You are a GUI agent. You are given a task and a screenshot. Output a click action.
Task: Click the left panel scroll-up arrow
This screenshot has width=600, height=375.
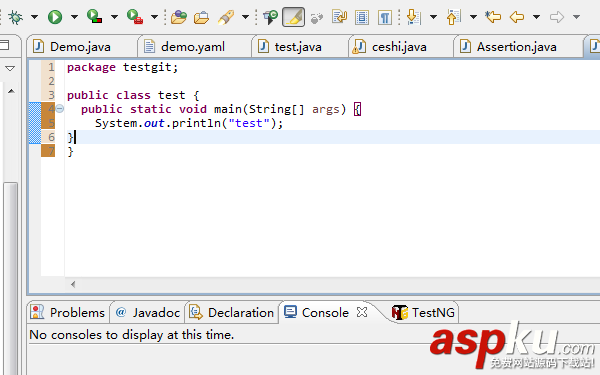pyautogui.click(x=11, y=91)
